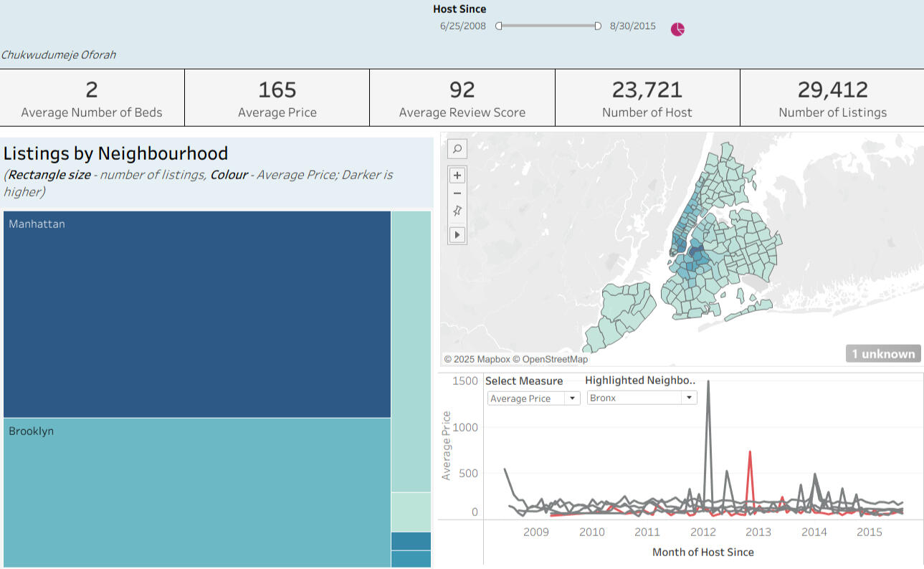Image resolution: width=924 pixels, height=569 pixels.
Task: Click the right Host Since slider handle
Action: tap(598, 25)
